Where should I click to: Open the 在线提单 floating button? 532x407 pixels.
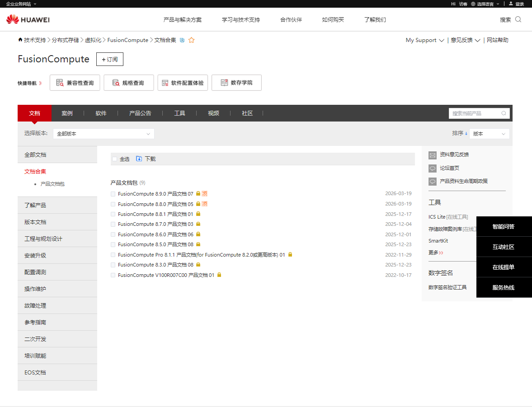(x=504, y=267)
